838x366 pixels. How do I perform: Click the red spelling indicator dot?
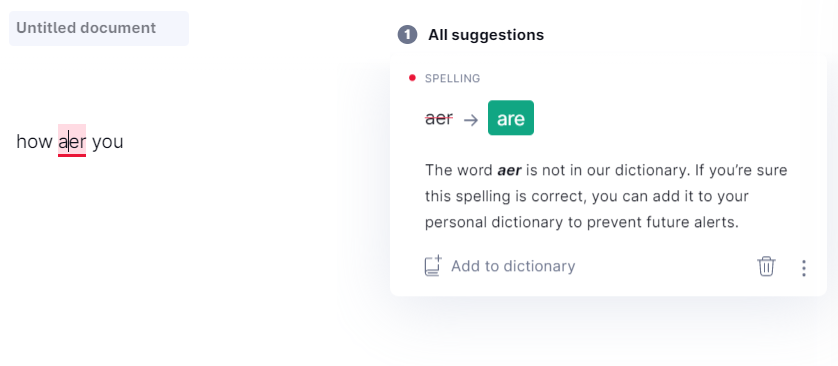(412, 78)
